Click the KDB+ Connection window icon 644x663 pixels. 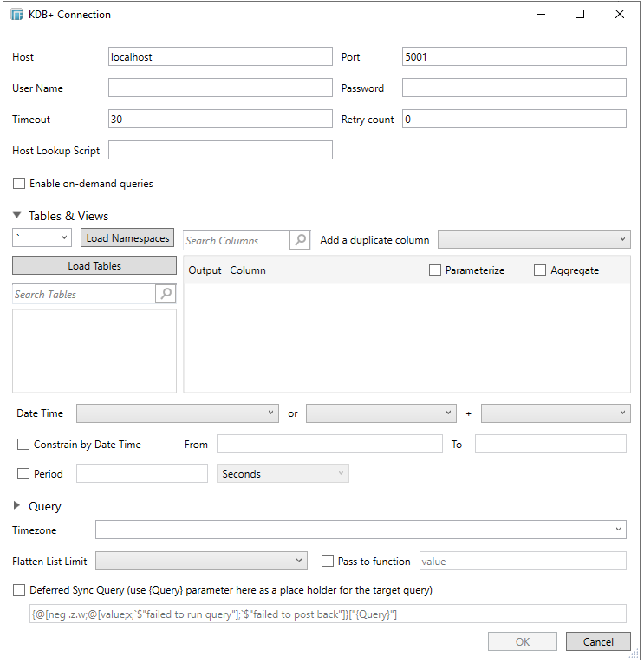[x=16, y=15]
